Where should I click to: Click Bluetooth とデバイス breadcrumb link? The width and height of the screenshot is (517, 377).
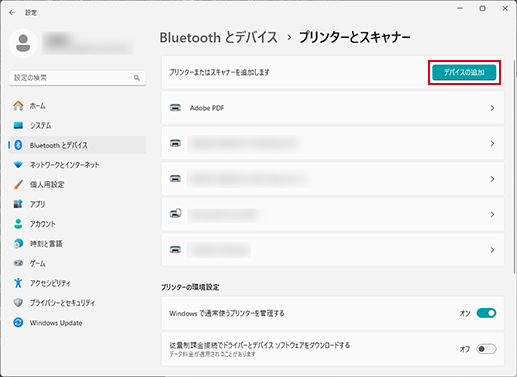(x=219, y=37)
